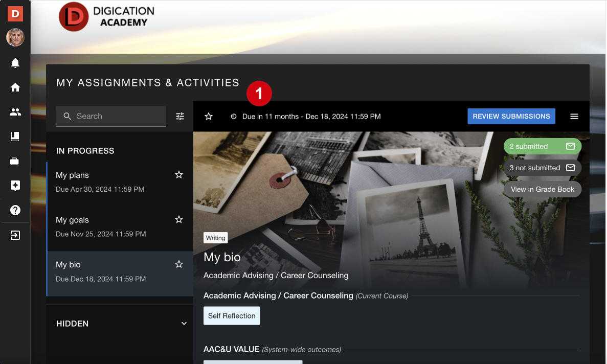Open the people/groups icon in sidebar

15,112
